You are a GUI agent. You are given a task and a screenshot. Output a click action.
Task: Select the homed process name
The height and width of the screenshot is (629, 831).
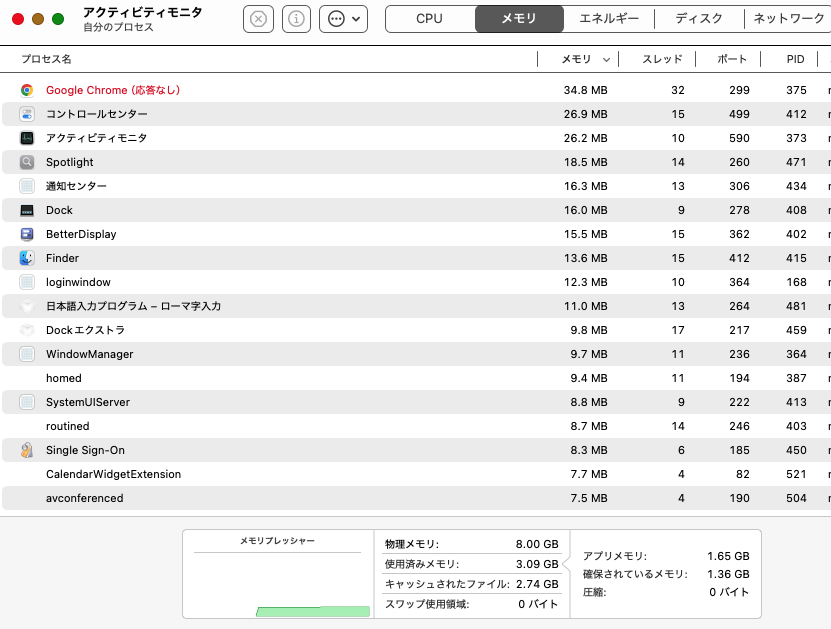click(64, 378)
